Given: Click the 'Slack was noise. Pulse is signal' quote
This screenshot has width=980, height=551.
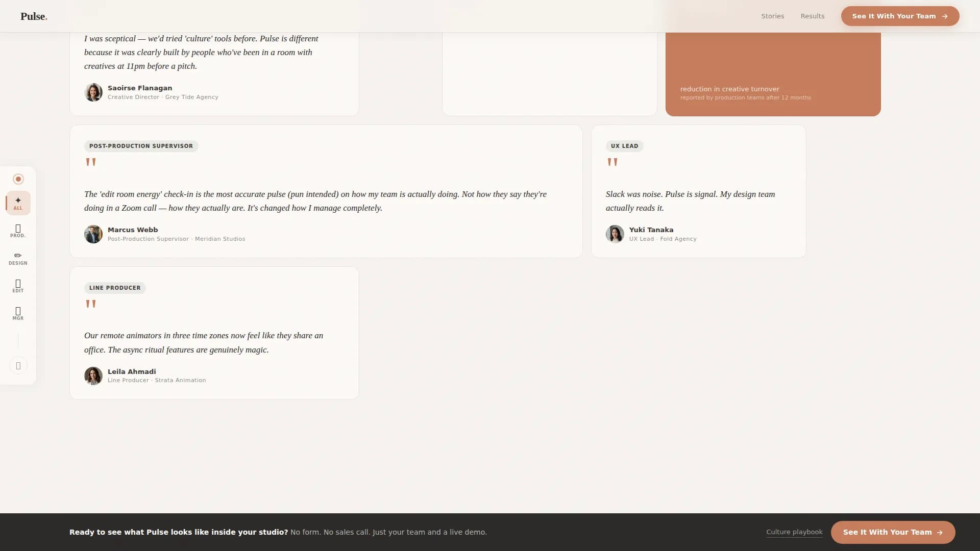Looking at the screenshot, I should click(690, 201).
